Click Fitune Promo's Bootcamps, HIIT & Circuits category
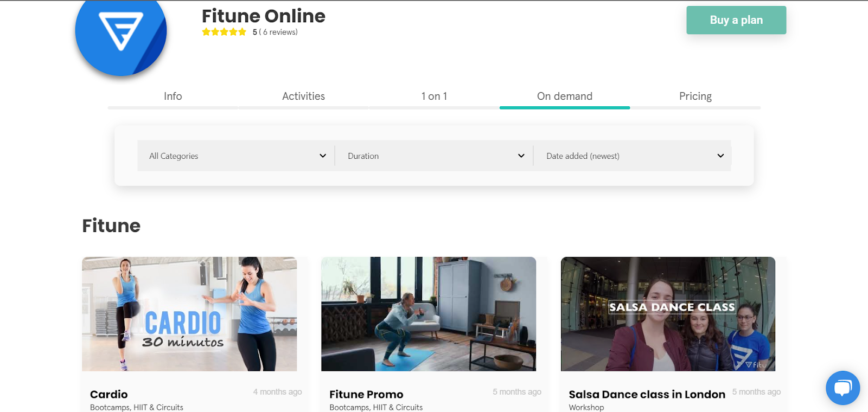Screen dimensions: 868x412 pos(376,407)
